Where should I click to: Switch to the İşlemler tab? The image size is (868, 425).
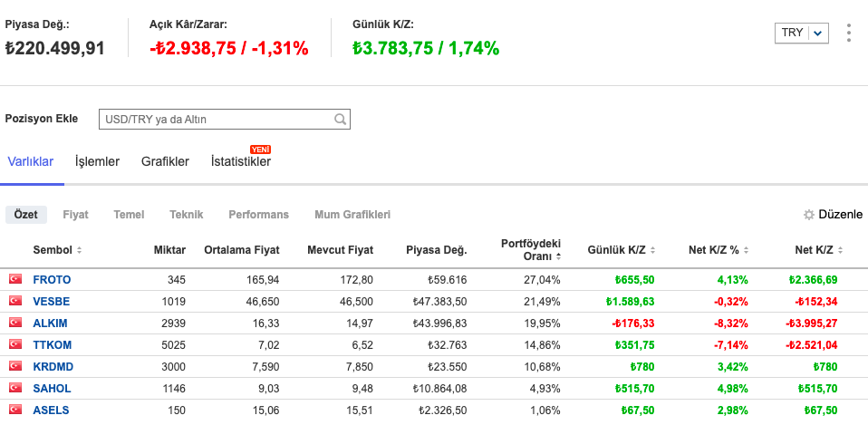pos(97,161)
